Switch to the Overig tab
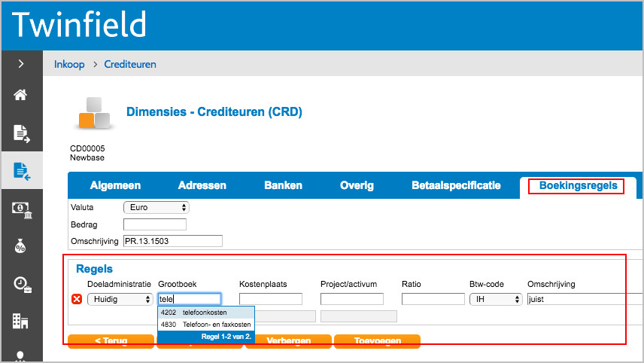 click(x=357, y=185)
